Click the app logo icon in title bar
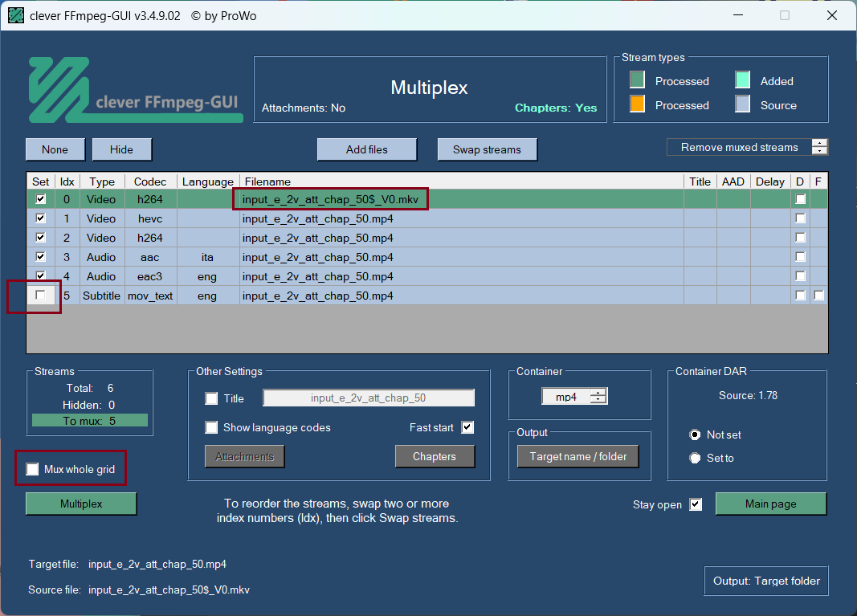Image resolution: width=857 pixels, height=616 pixels. pos(16,15)
